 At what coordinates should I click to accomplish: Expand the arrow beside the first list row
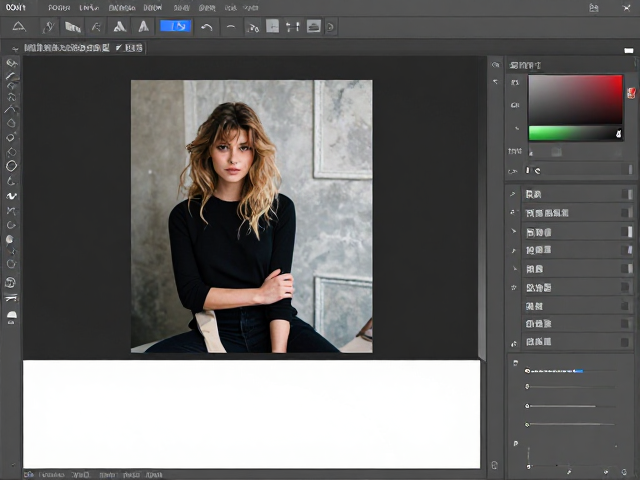[x=513, y=194]
